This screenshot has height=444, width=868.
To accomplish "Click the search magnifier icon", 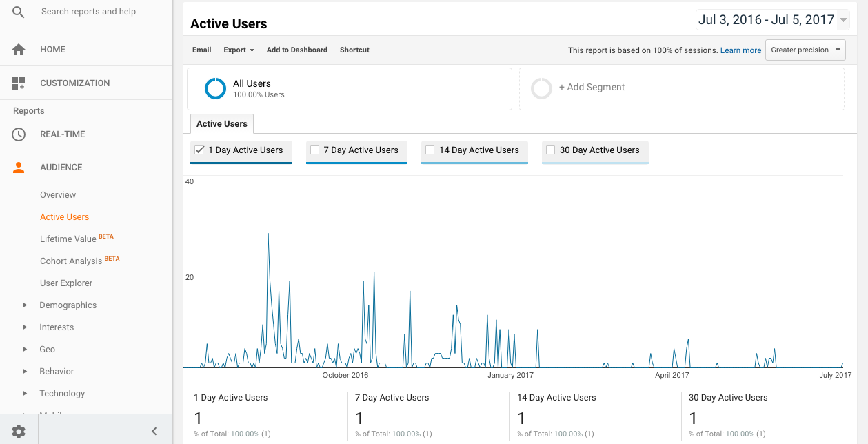I will coord(19,12).
